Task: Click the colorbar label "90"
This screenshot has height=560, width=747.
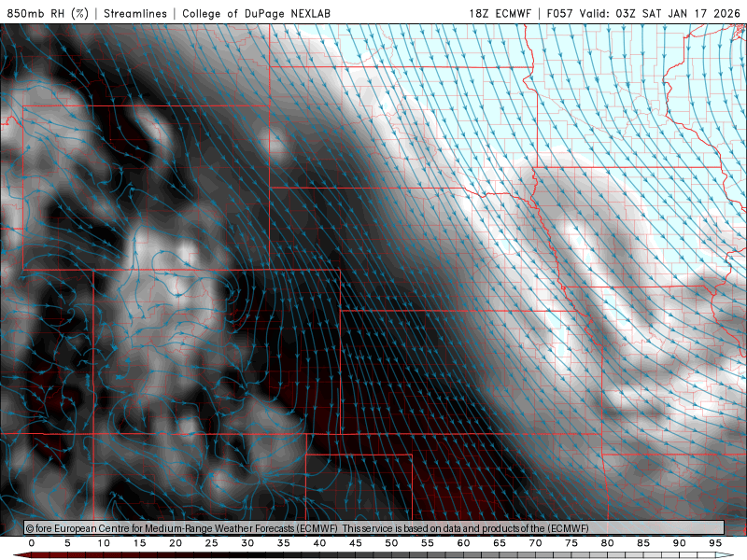Action: (x=680, y=543)
